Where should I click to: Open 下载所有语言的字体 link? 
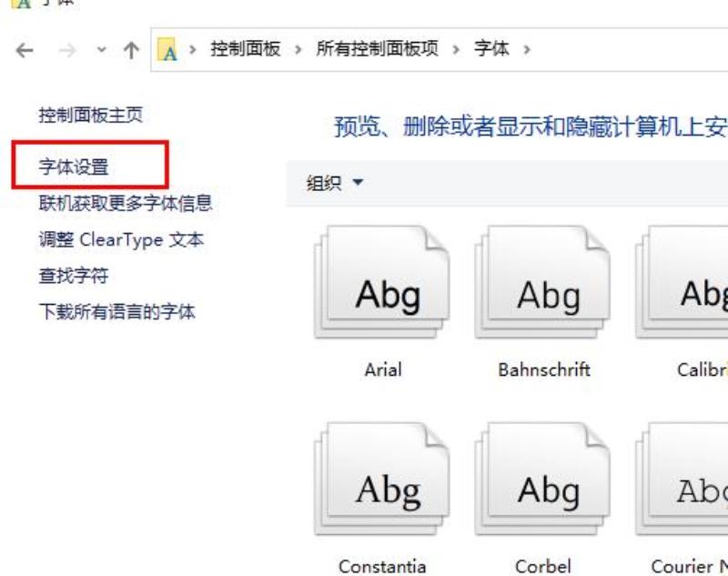coord(117,311)
